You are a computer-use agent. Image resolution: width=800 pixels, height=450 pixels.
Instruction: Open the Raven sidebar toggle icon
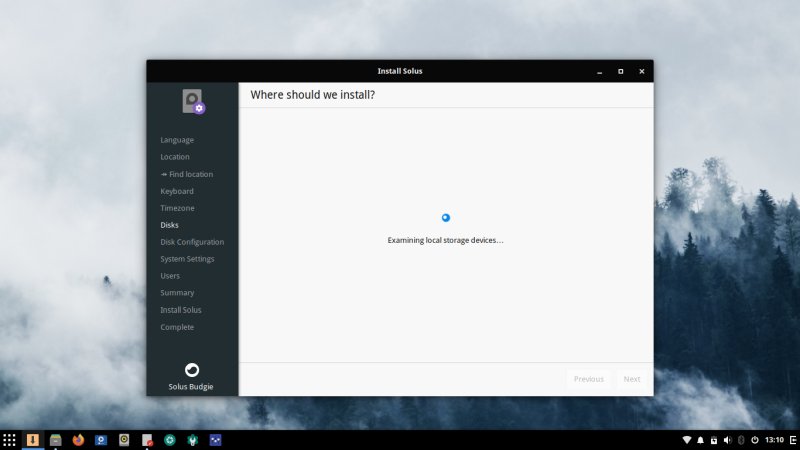pyautogui.click(x=793, y=440)
